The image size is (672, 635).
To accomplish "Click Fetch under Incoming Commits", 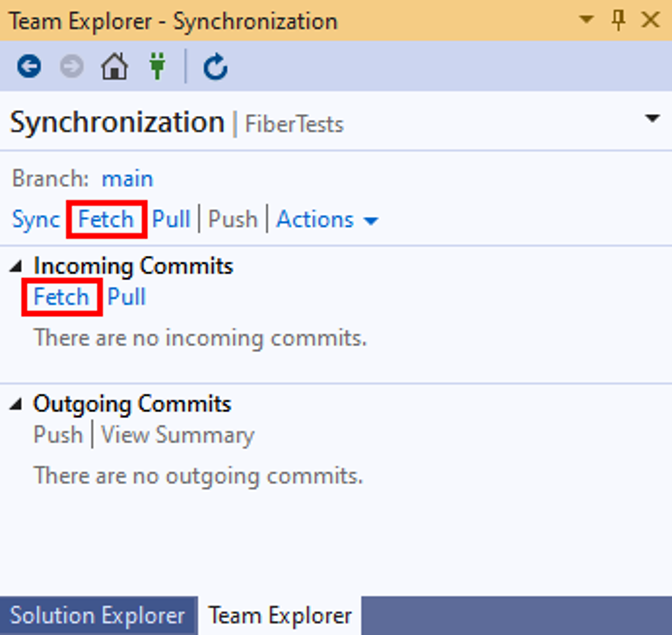I will pos(61,297).
